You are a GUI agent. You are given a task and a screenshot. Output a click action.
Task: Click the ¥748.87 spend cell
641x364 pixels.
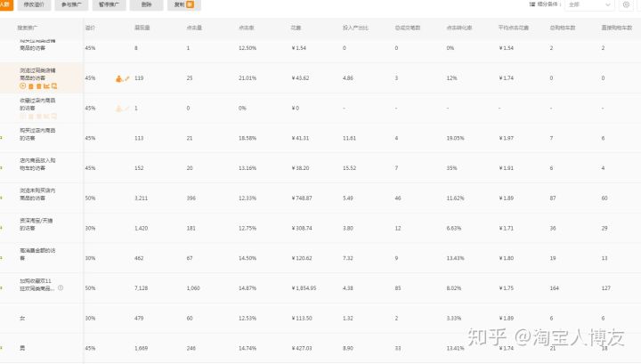coord(302,198)
